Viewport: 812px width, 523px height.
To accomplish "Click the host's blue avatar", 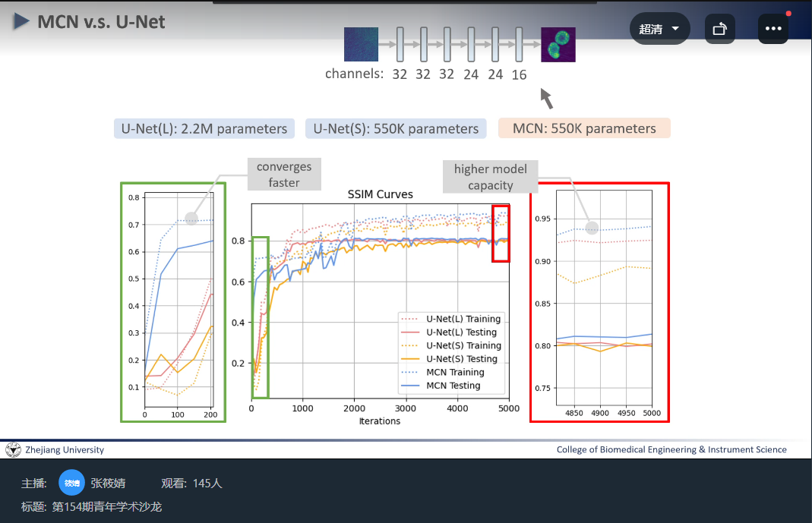I will (71, 483).
